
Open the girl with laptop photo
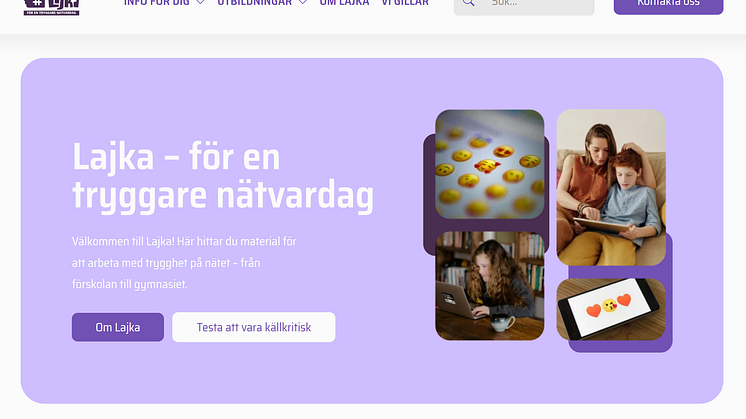click(x=490, y=286)
